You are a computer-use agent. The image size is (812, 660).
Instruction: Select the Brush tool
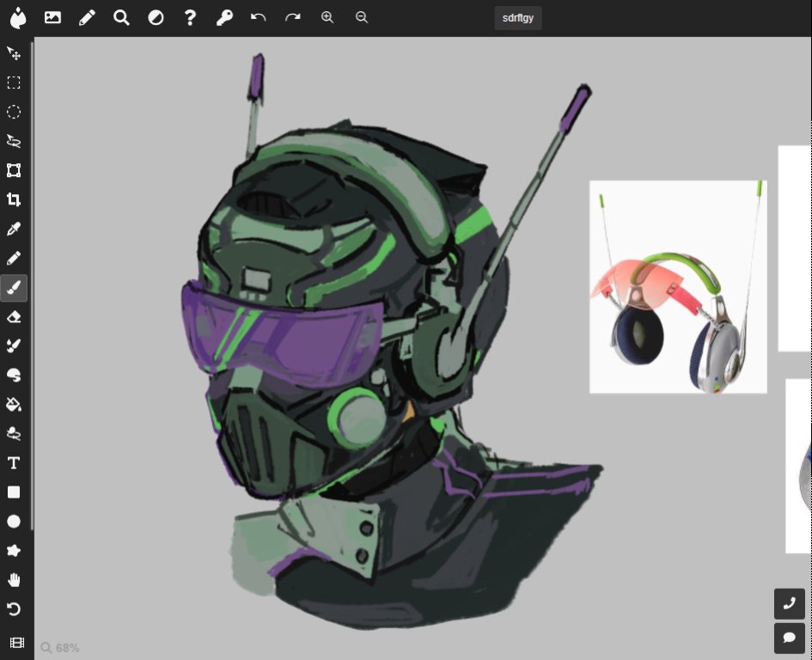coord(14,288)
